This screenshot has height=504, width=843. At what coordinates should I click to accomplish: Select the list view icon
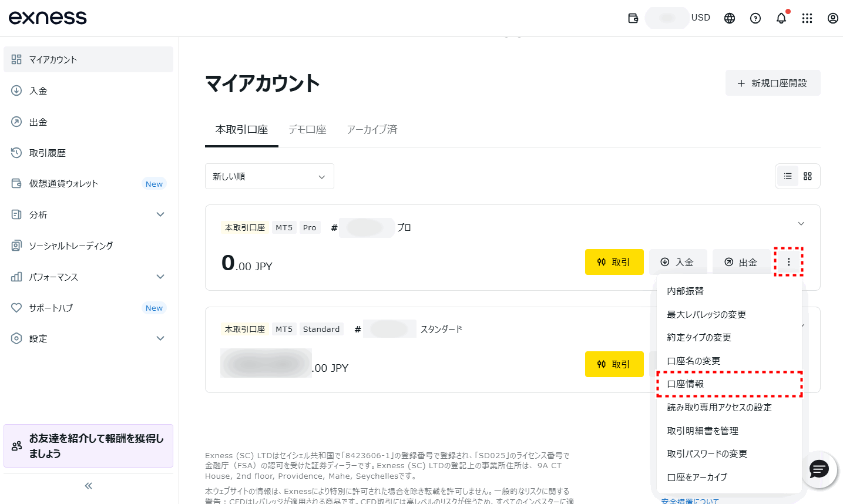coord(788,176)
